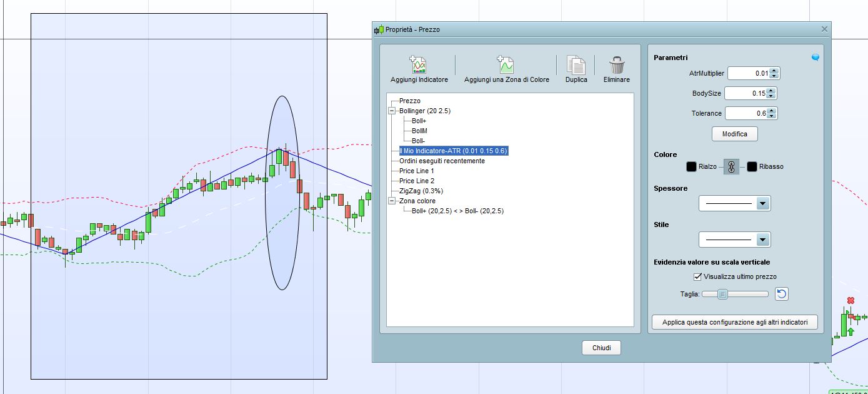Click Applica questa configurazione agli altri indicatori
868x394 pixels.
pyautogui.click(x=735, y=322)
